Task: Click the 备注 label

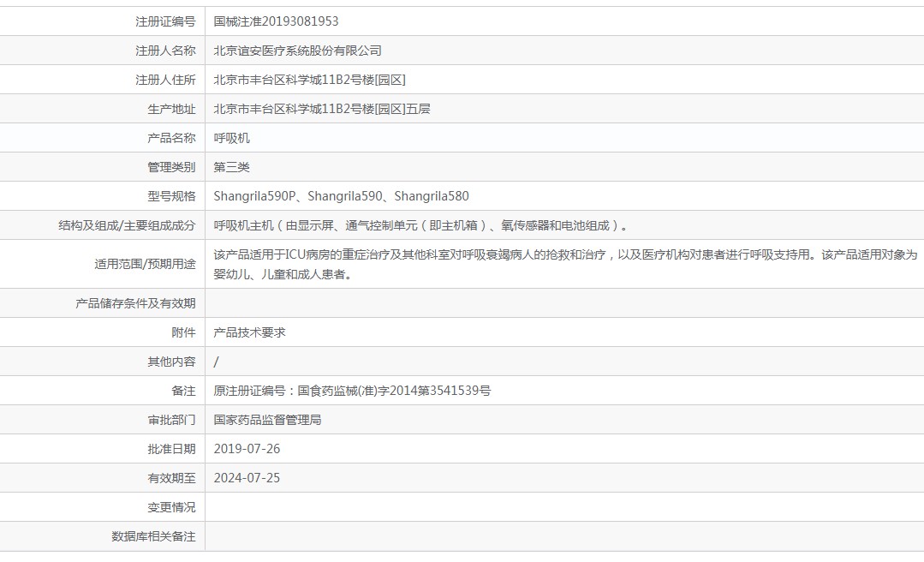Action: click(183, 391)
